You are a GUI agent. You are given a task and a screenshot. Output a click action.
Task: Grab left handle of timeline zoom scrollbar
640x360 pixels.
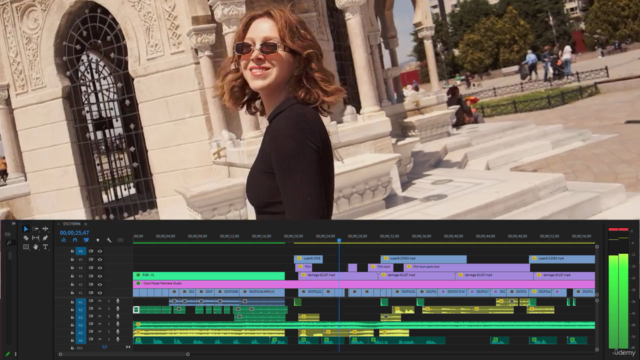point(60,354)
